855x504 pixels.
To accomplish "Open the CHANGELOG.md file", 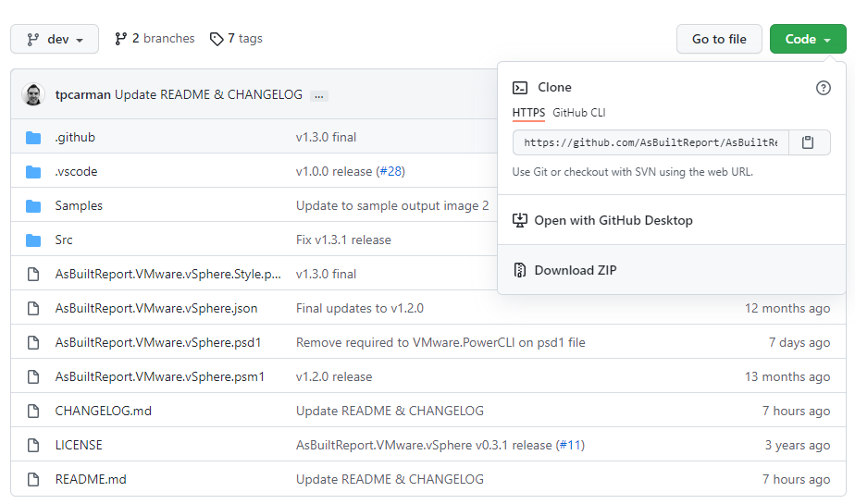I will point(103,411).
